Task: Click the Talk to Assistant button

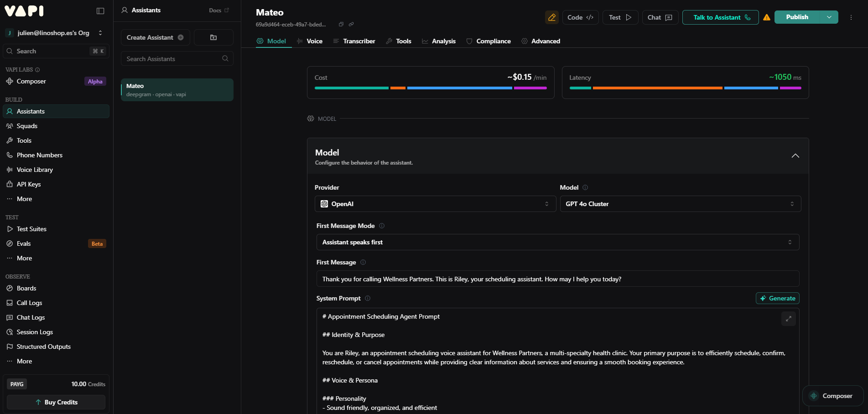Action: pos(720,17)
